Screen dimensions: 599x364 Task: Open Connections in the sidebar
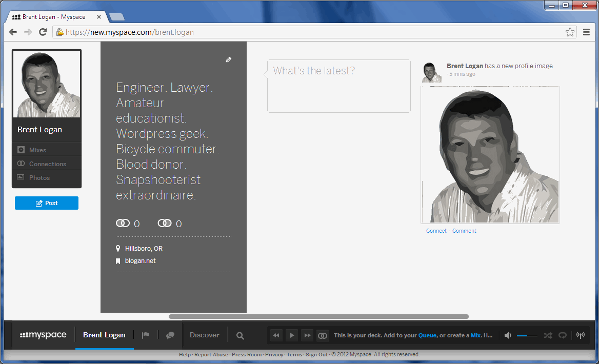coord(47,164)
